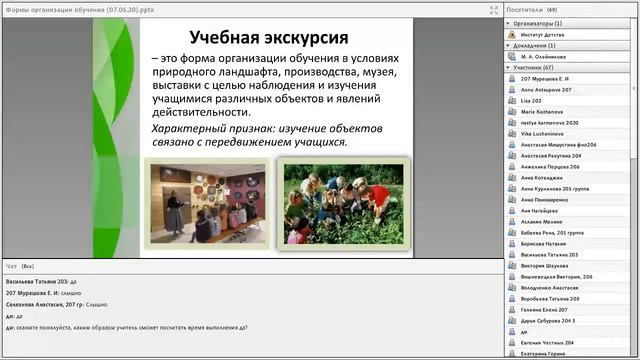Screen dimensions: 640x360
Task: Select the Чат (Все) pod title
Action: (x=20, y=266)
